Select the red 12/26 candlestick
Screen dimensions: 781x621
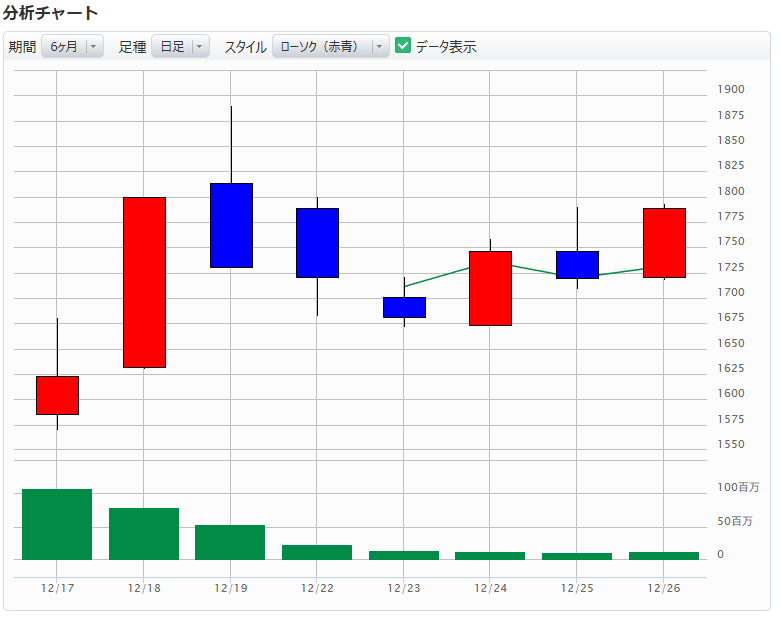(663, 243)
